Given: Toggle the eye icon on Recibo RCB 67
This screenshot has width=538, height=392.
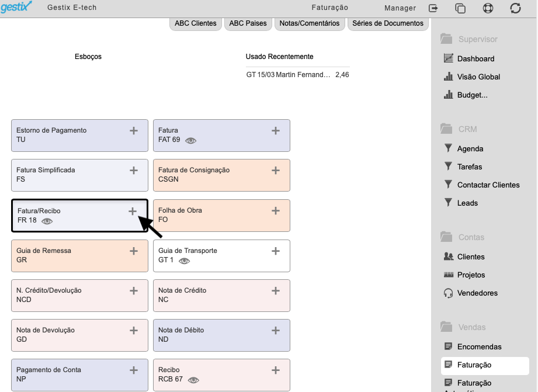Looking at the screenshot, I should tap(193, 380).
